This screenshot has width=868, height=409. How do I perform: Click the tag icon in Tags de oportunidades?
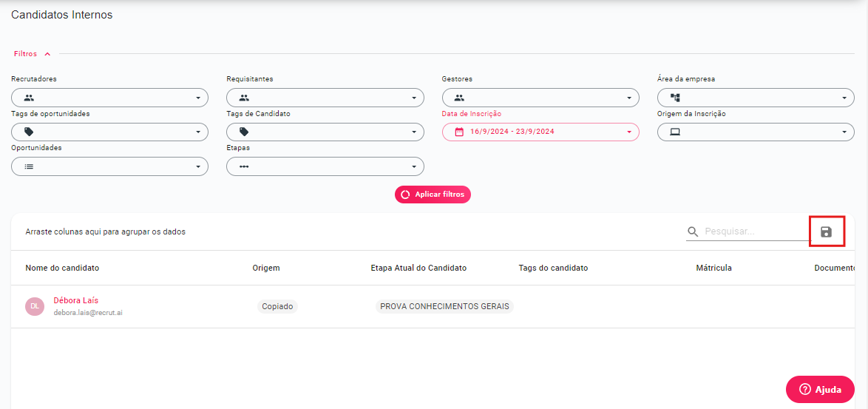point(29,132)
